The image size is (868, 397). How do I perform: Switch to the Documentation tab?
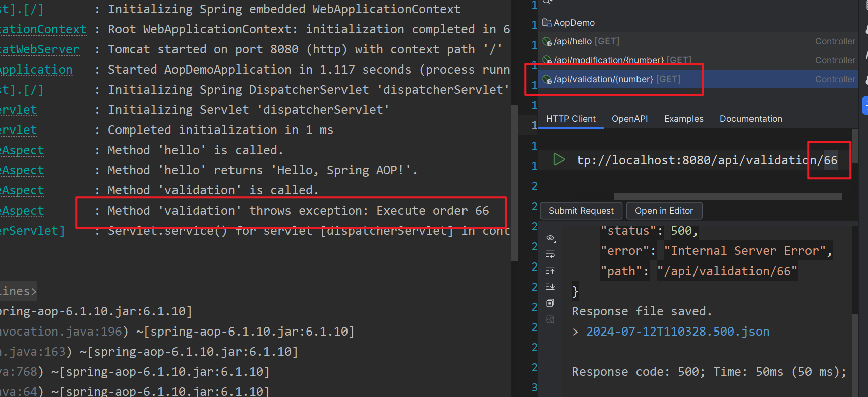750,119
